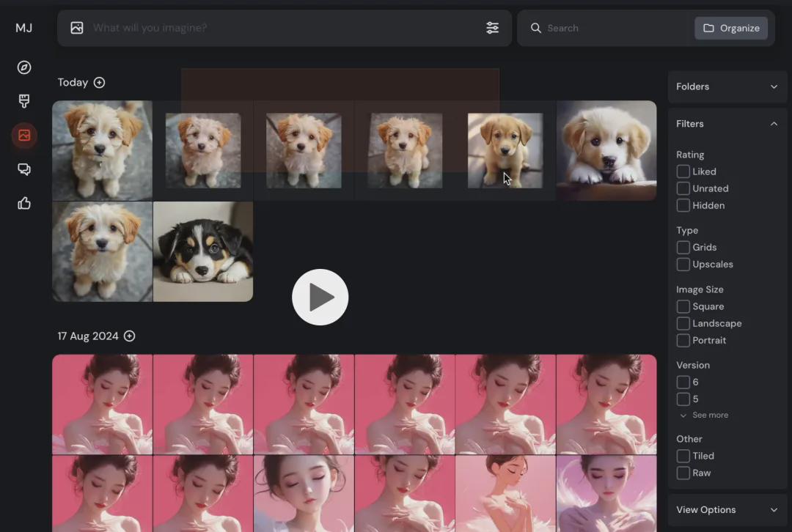Image resolution: width=792 pixels, height=532 pixels.
Task: Collapse the Filters panel
Action: pos(727,124)
